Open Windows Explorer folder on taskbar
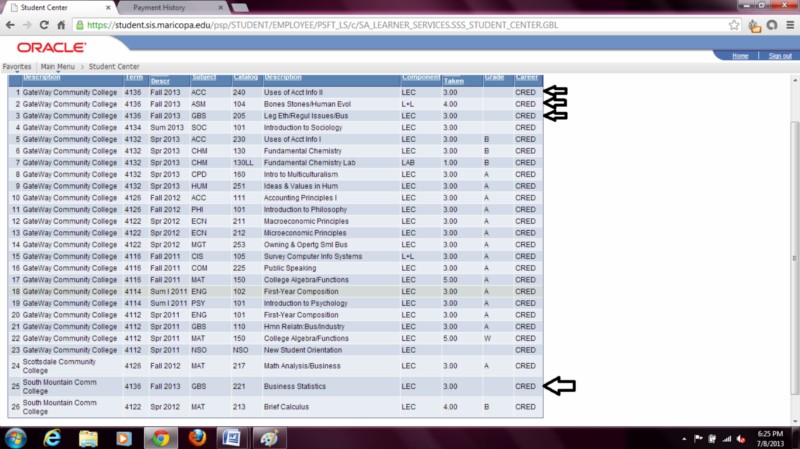 click(x=88, y=438)
